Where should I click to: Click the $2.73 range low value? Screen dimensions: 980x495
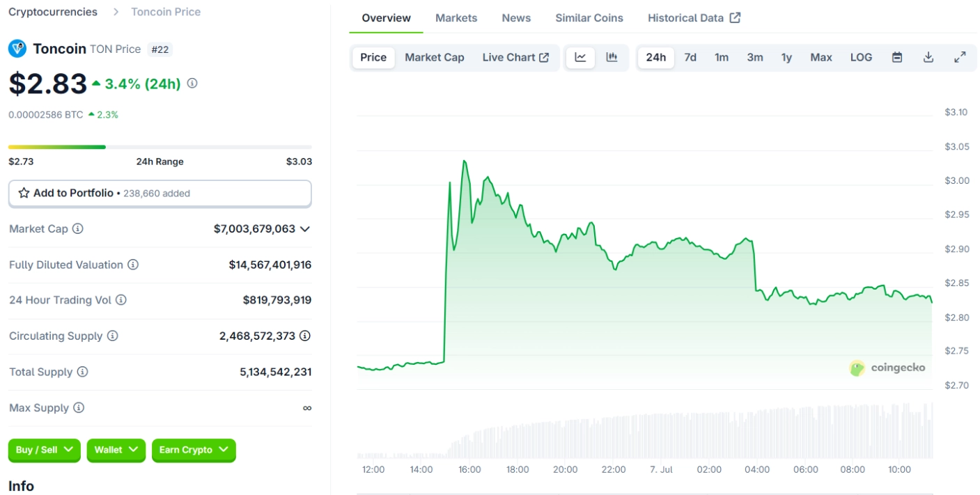tap(21, 162)
